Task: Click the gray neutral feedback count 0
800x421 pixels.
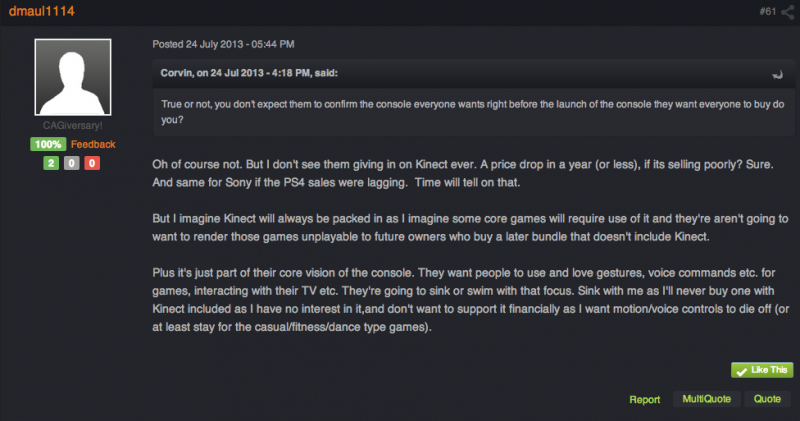Action: (71, 163)
